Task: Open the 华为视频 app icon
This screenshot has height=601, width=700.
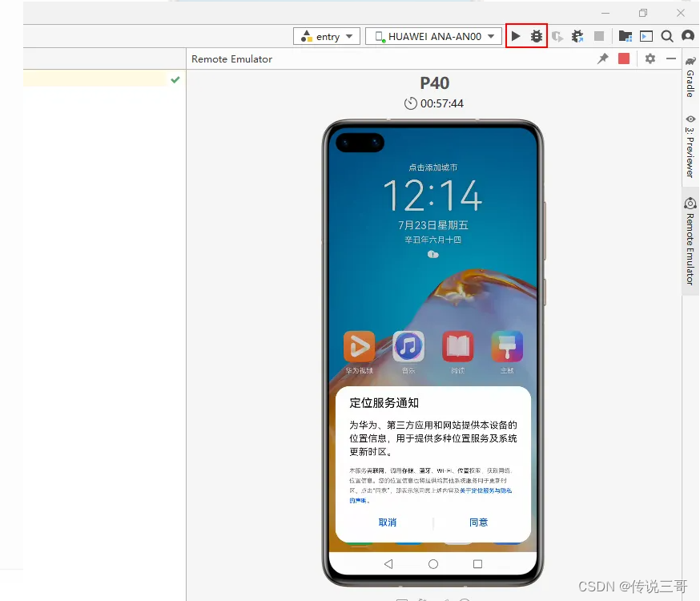Action: tap(359, 346)
